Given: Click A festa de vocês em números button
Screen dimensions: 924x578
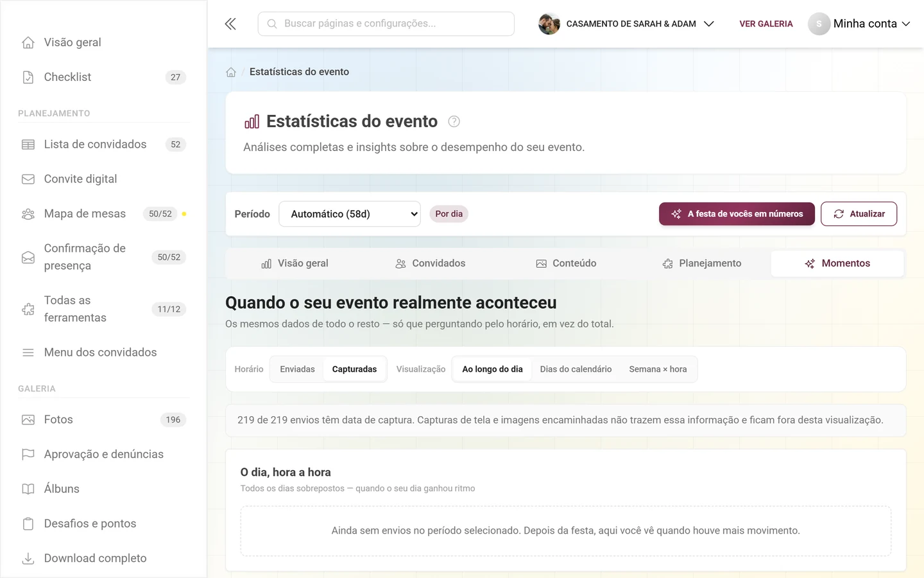Looking at the screenshot, I should click(x=737, y=214).
